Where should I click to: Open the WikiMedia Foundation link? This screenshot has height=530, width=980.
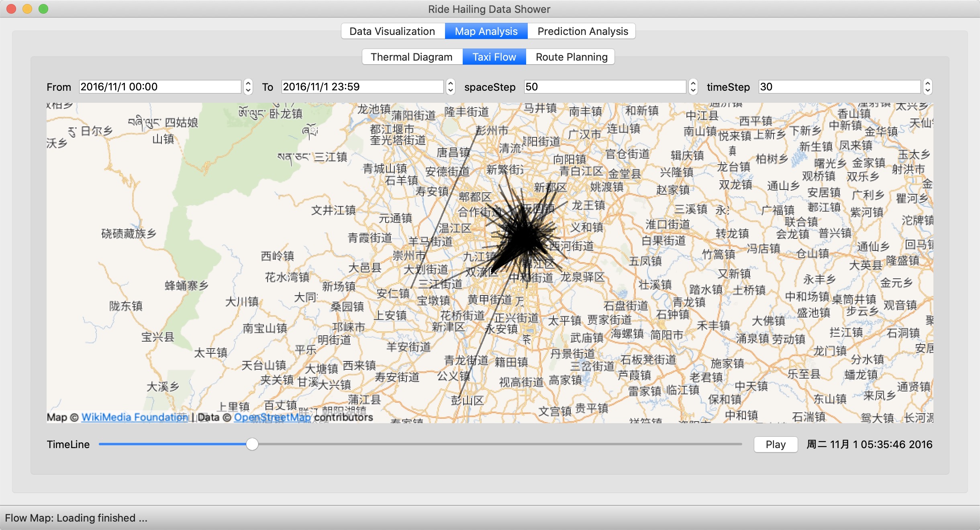click(x=135, y=417)
